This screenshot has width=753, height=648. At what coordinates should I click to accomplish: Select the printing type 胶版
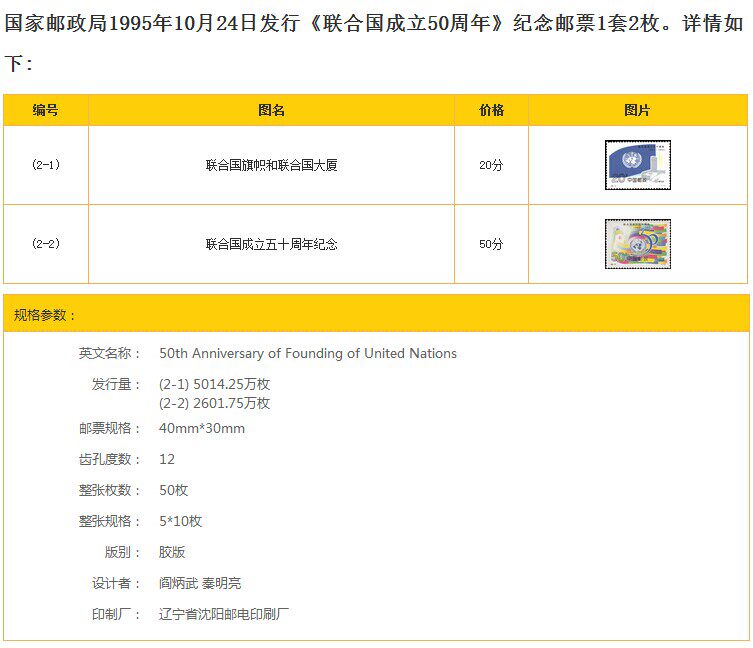click(172, 552)
